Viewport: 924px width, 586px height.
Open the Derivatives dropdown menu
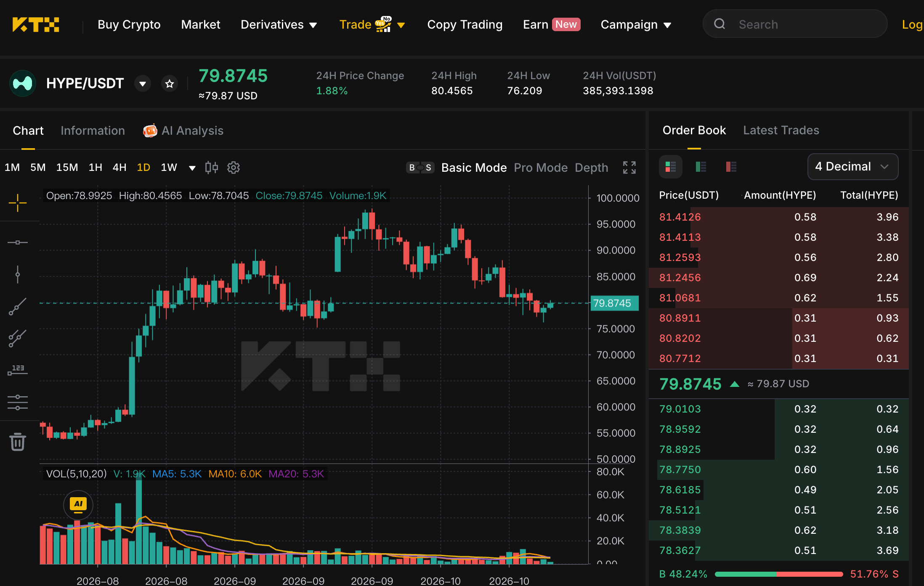(279, 24)
